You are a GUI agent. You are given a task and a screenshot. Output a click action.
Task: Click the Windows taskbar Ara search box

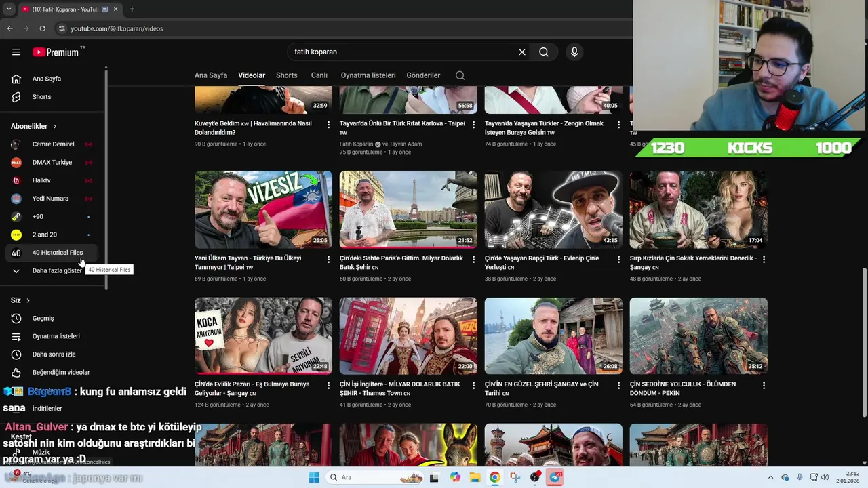375,477
